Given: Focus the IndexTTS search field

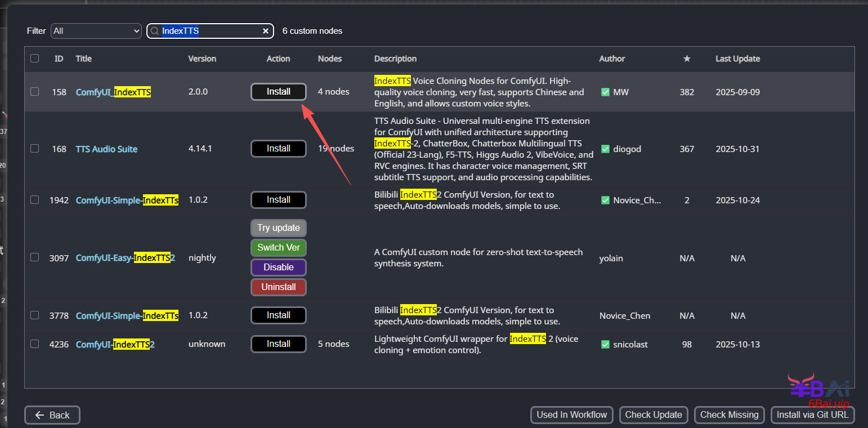Looking at the screenshot, I should [x=208, y=31].
